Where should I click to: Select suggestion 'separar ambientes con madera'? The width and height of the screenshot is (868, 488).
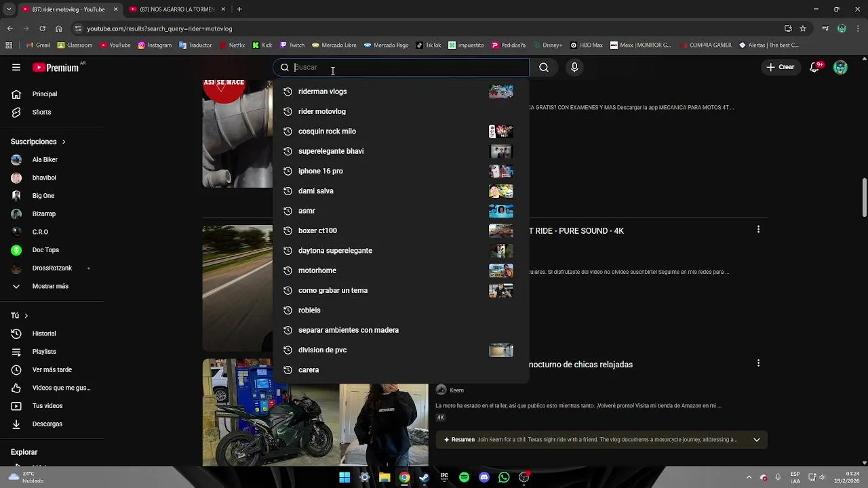pos(400,330)
